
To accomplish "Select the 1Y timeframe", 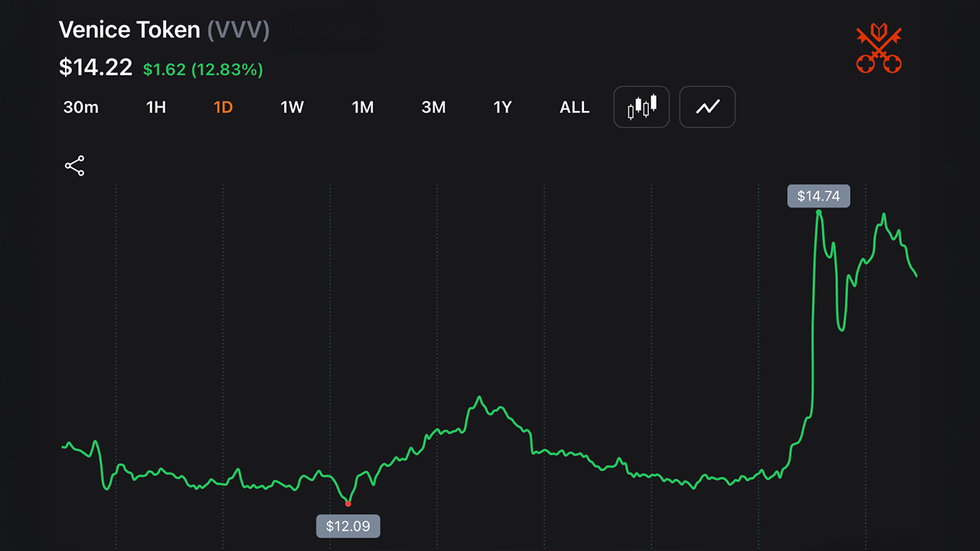I will [502, 107].
